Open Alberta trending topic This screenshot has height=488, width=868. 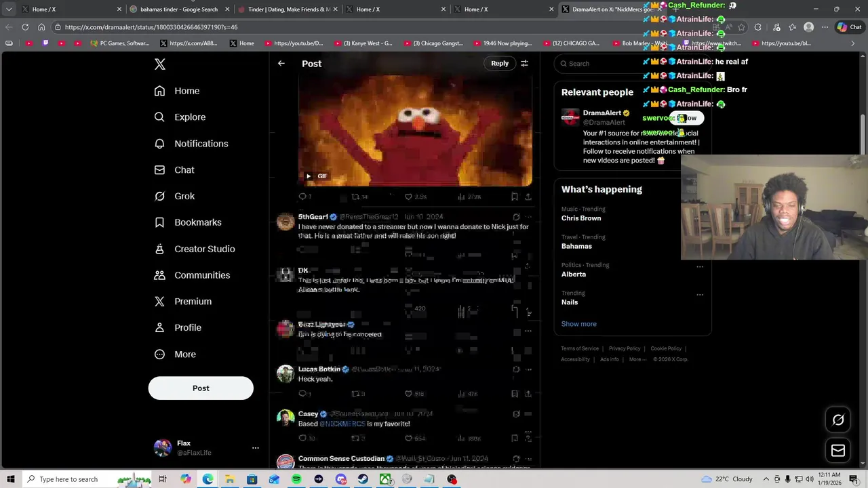click(574, 274)
